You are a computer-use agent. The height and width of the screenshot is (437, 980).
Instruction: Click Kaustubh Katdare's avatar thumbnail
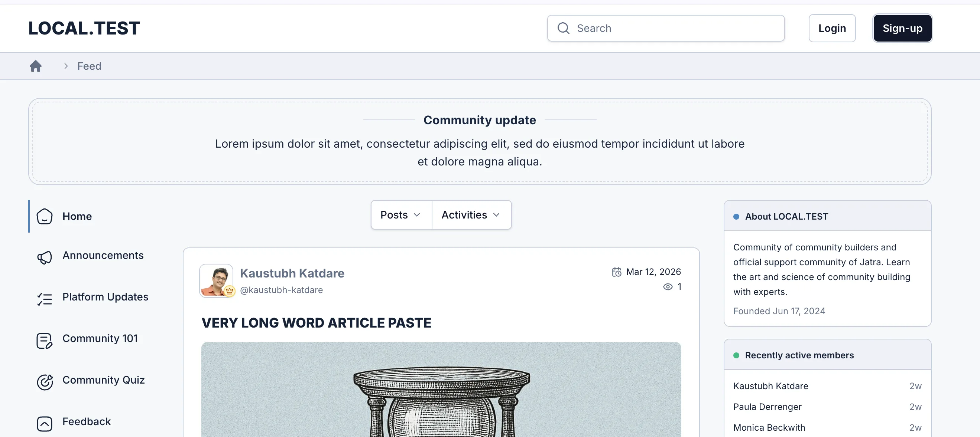pyautogui.click(x=217, y=281)
